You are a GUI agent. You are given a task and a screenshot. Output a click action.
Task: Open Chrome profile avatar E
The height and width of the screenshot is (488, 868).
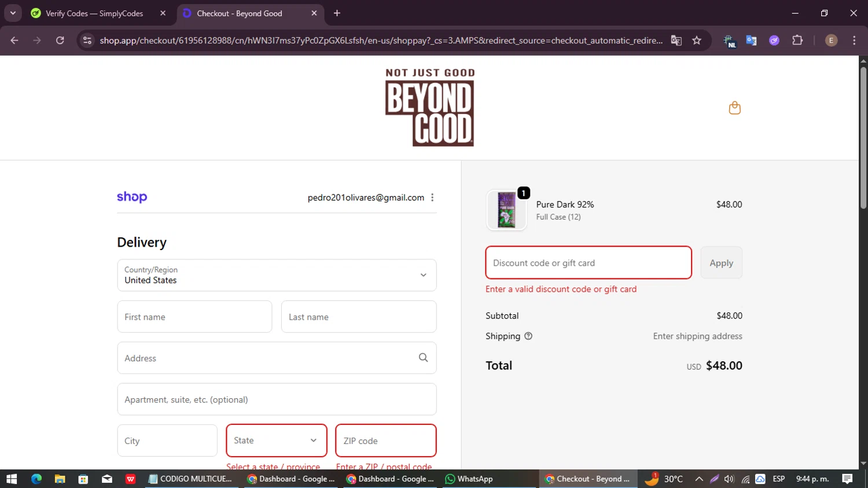click(x=831, y=41)
